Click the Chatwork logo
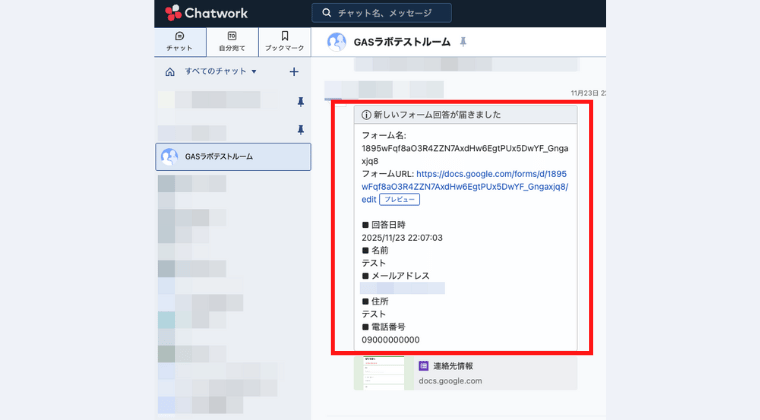Image resolution: width=760 pixels, height=420 pixels. [206, 13]
